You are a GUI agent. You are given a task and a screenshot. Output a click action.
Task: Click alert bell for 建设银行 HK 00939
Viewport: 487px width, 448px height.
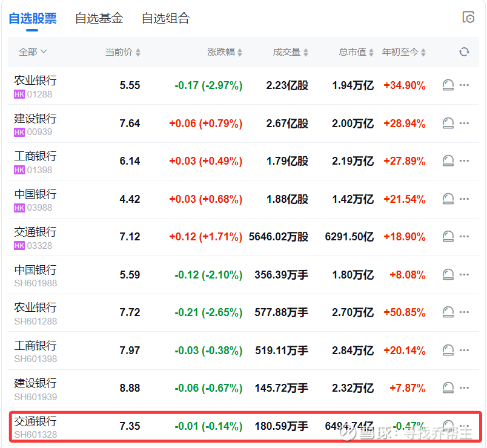pos(448,124)
